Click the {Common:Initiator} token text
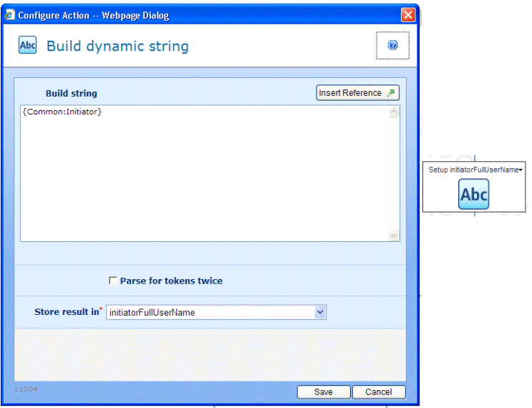 pyautogui.click(x=62, y=112)
